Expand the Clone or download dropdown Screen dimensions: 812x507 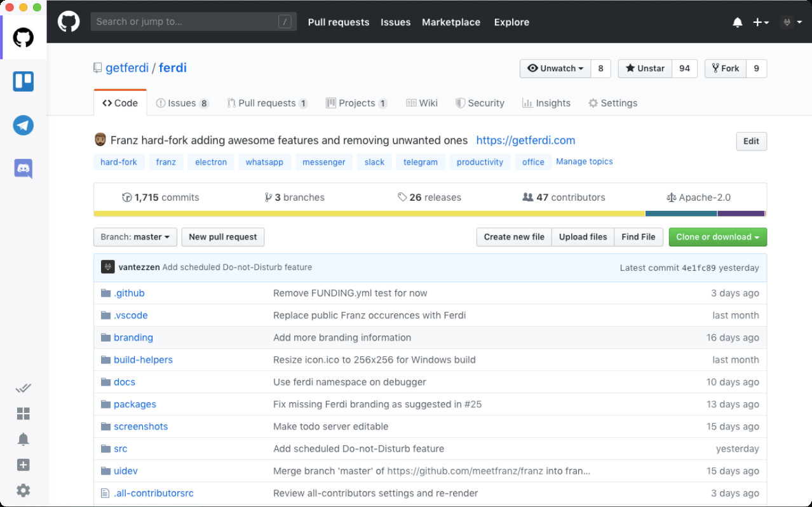pyautogui.click(x=717, y=237)
